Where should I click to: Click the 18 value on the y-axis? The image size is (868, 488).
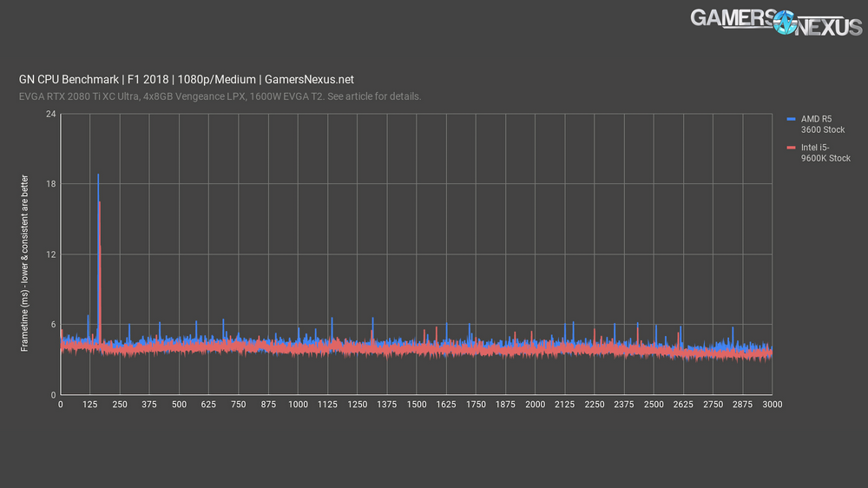(x=50, y=184)
